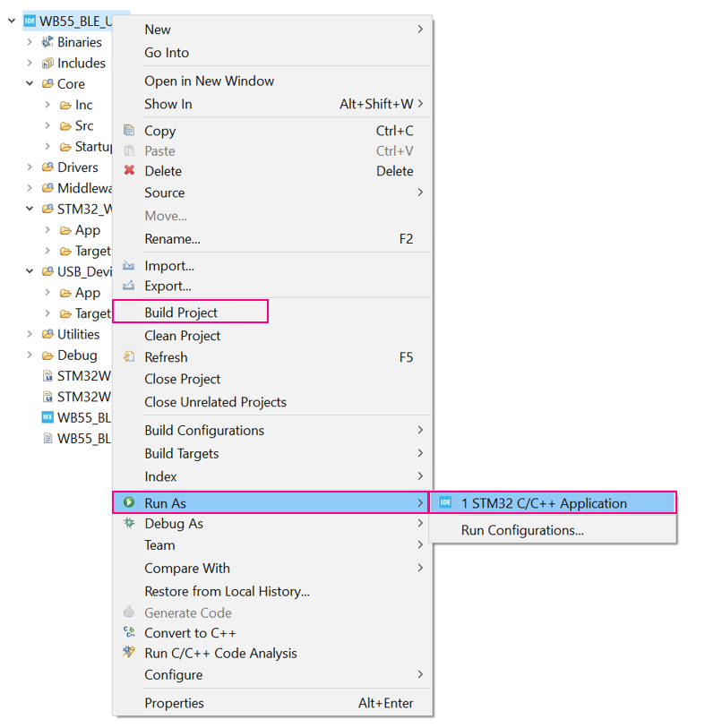
Task: Choose Close Unrelated Projects
Action: (272, 402)
